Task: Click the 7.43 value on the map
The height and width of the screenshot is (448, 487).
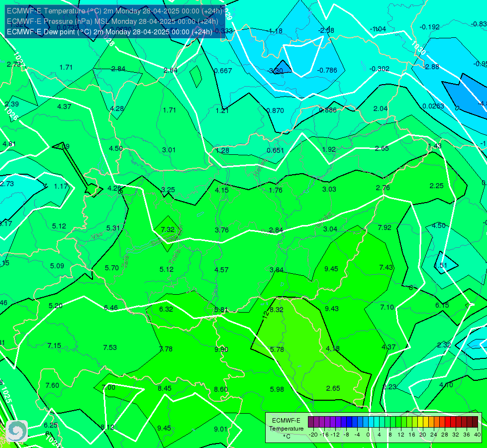Action: point(386,267)
